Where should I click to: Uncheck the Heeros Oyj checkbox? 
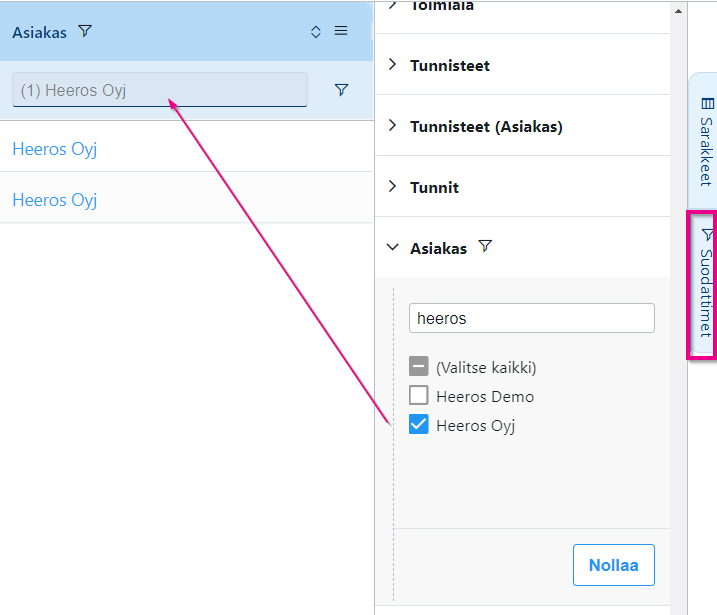pyautogui.click(x=418, y=424)
